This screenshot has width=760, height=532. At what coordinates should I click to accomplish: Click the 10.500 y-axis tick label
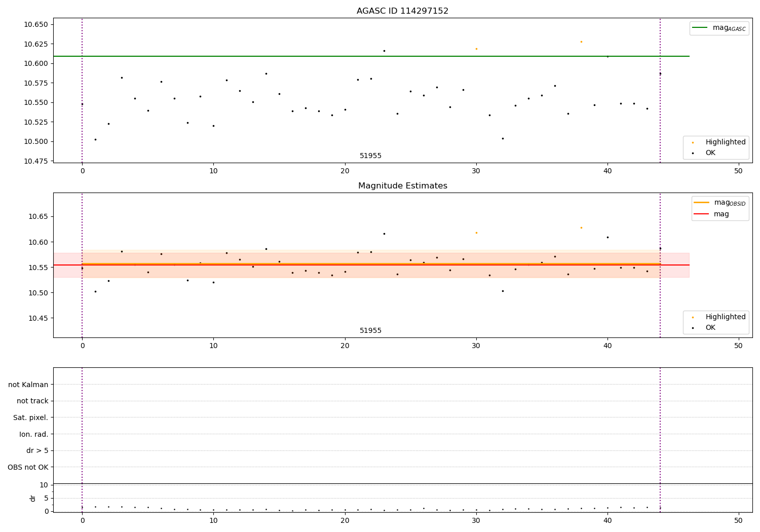coord(36,141)
